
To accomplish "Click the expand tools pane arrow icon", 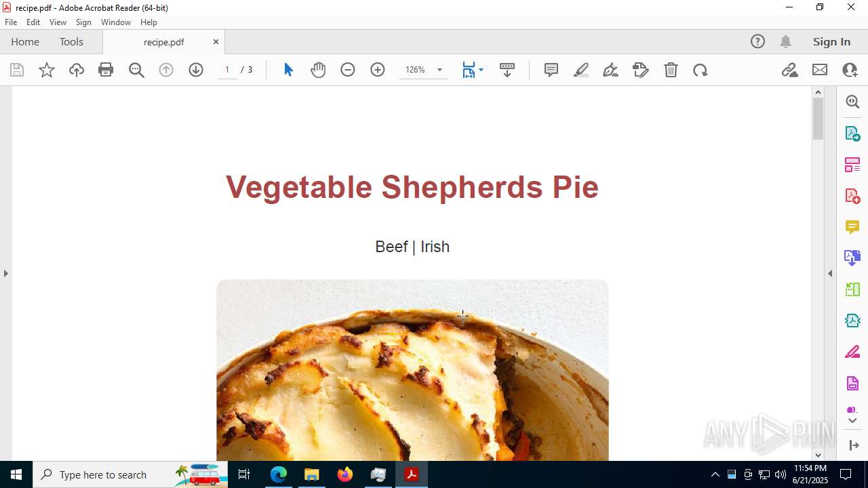I will pyautogui.click(x=854, y=445).
